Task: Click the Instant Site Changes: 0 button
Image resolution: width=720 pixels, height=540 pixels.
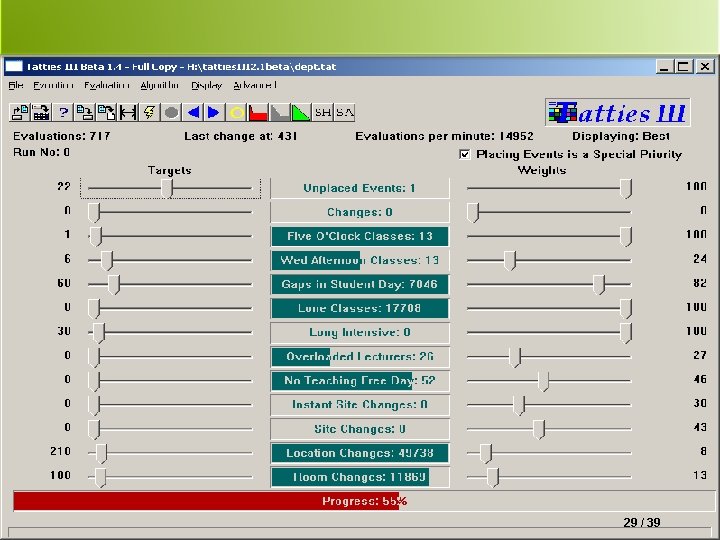Action: 360,405
